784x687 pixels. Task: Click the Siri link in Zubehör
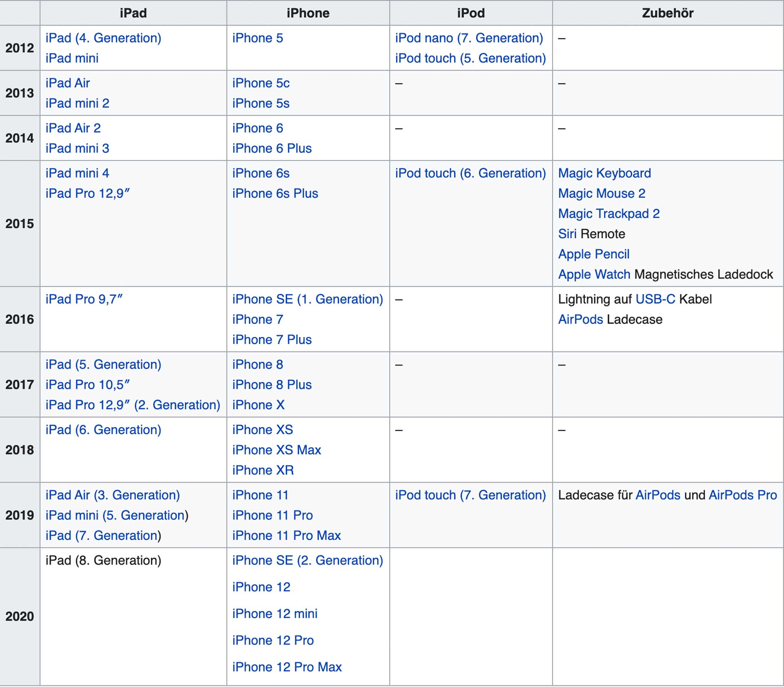(567, 234)
